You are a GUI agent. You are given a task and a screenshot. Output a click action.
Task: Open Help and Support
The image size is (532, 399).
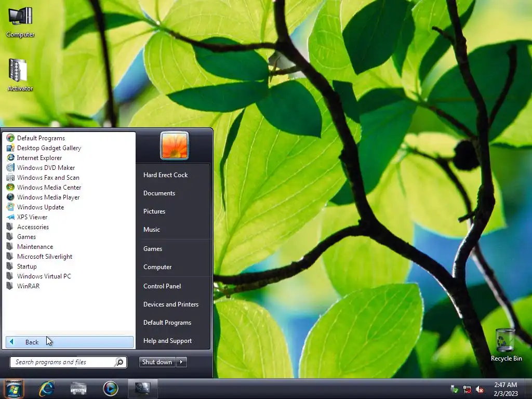(167, 341)
